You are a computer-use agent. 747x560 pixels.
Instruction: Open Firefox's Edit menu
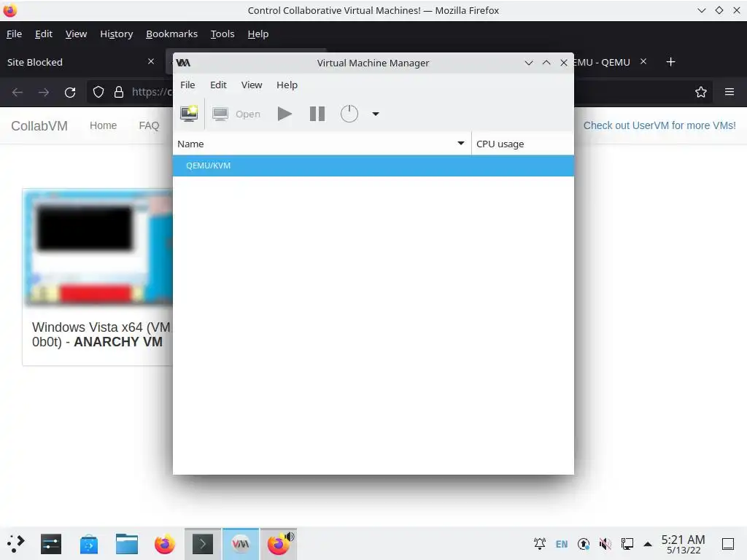(43, 34)
